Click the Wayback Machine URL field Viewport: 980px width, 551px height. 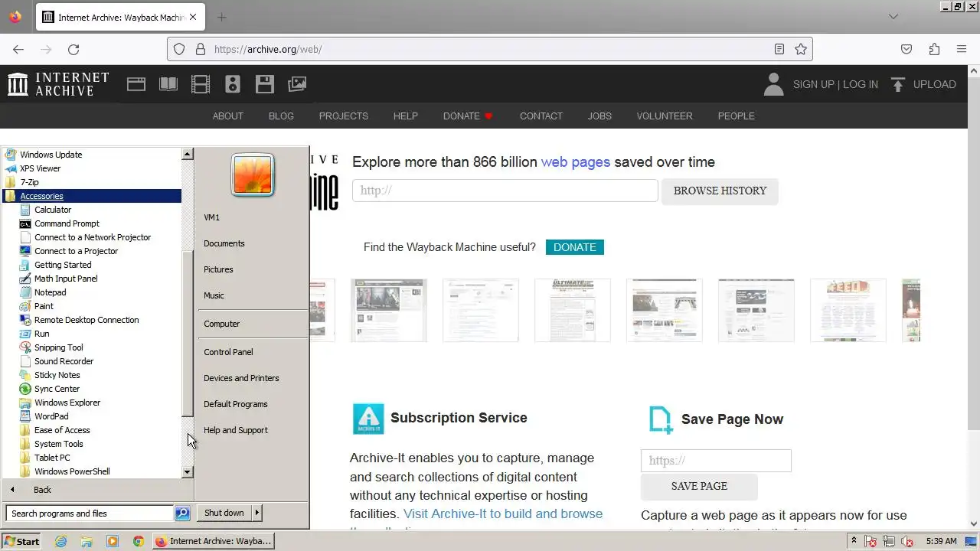[x=505, y=191]
